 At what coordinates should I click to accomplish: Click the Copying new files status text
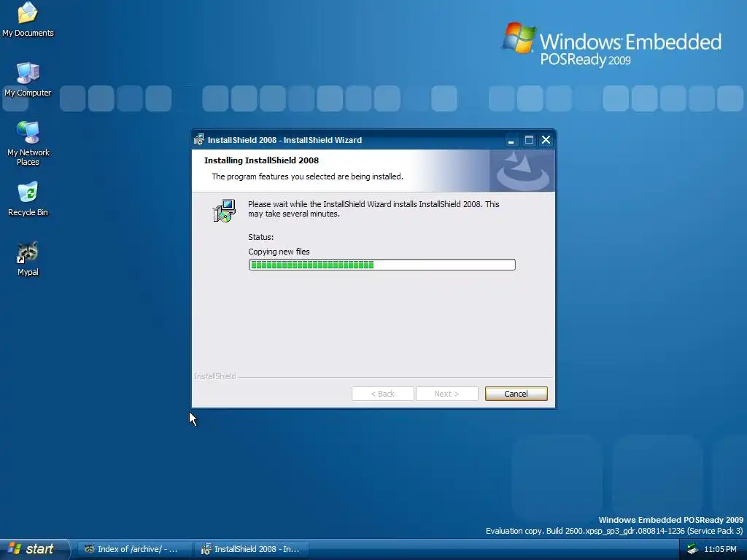[279, 252]
